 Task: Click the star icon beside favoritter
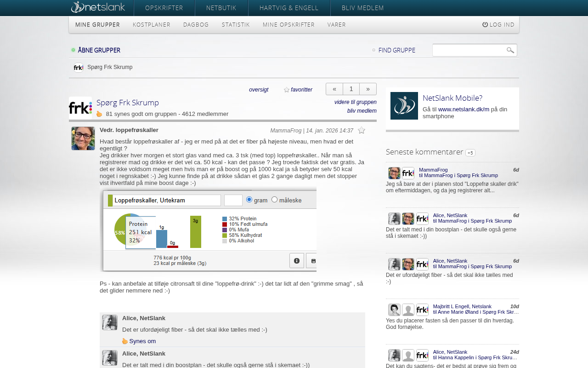click(287, 90)
